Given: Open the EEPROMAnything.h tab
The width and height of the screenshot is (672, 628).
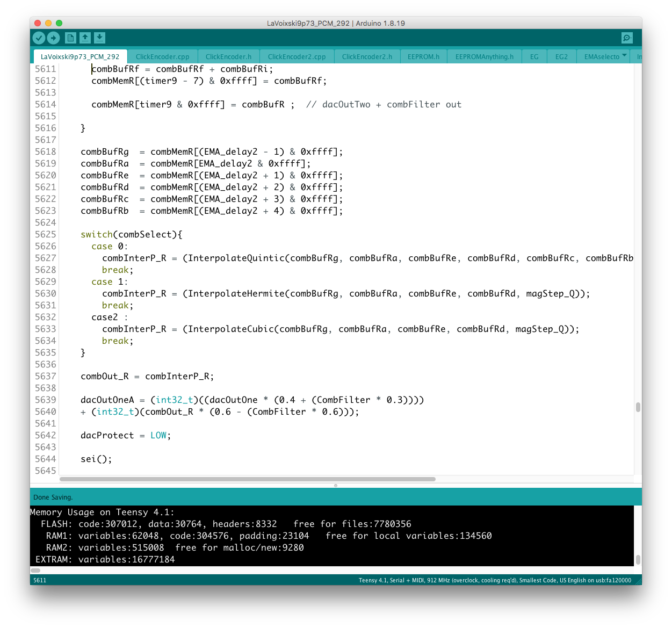Looking at the screenshot, I should click(484, 56).
